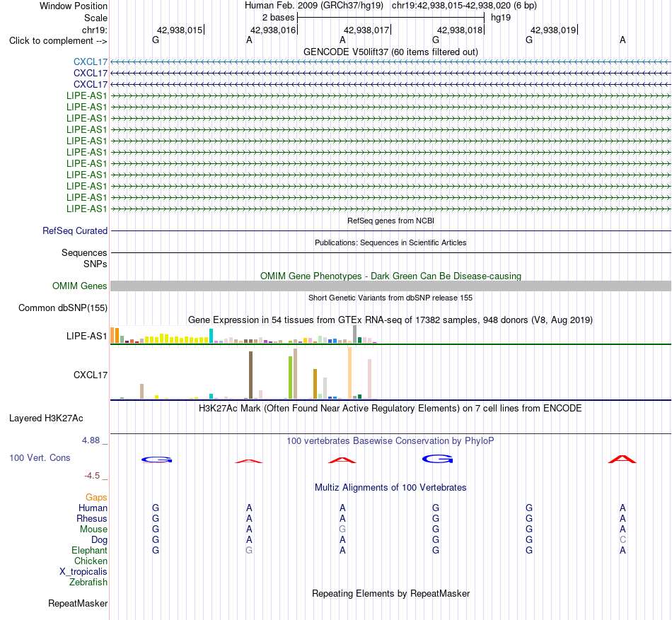
Task: Click the Multiz Alignments of 100 Vertebrates title
Action: point(390,487)
